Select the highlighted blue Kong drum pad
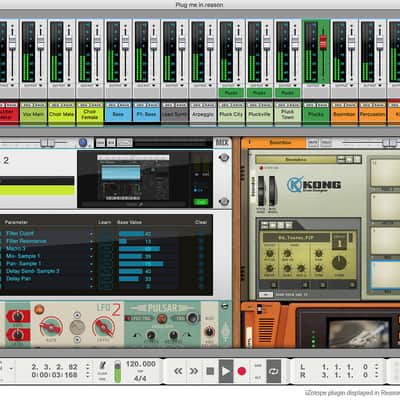400x400 pixels. tap(386, 275)
